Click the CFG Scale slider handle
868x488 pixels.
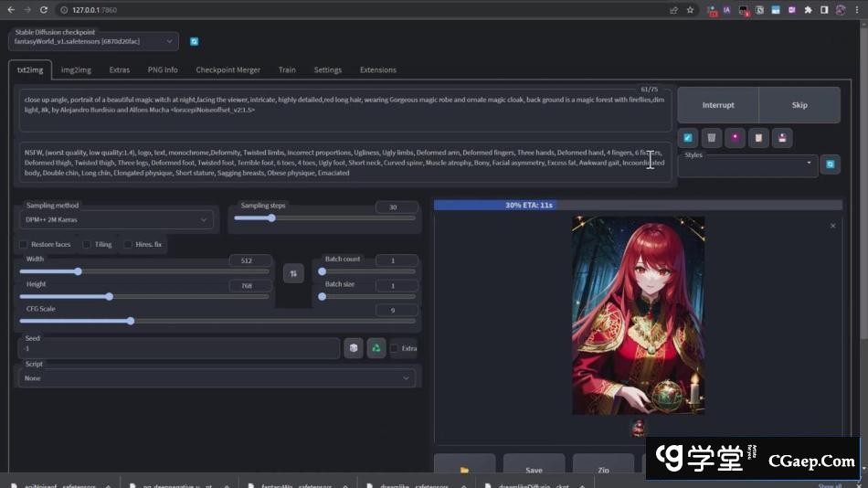point(131,321)
